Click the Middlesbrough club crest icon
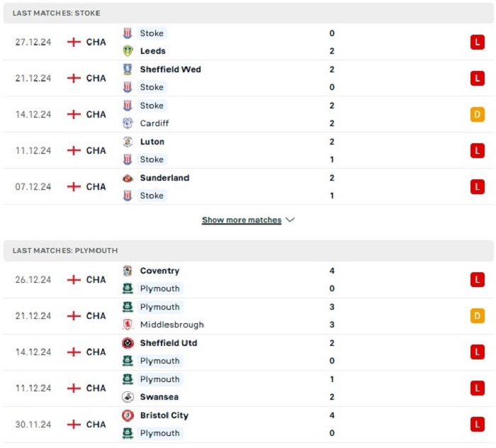 coord(128,325)
